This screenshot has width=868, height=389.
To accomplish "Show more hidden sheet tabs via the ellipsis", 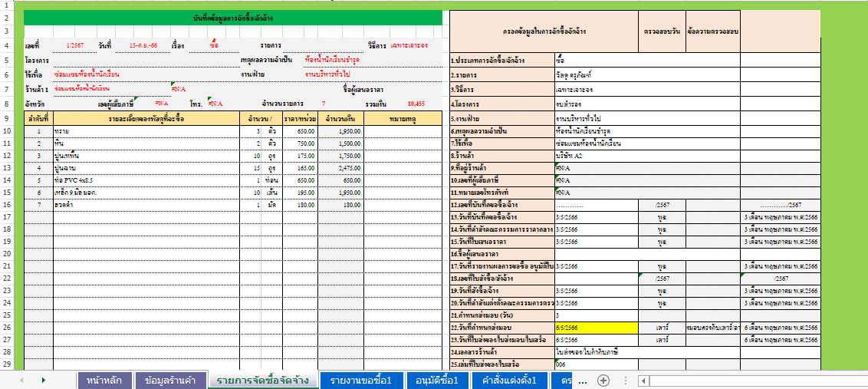I will (x=582, y=381).
